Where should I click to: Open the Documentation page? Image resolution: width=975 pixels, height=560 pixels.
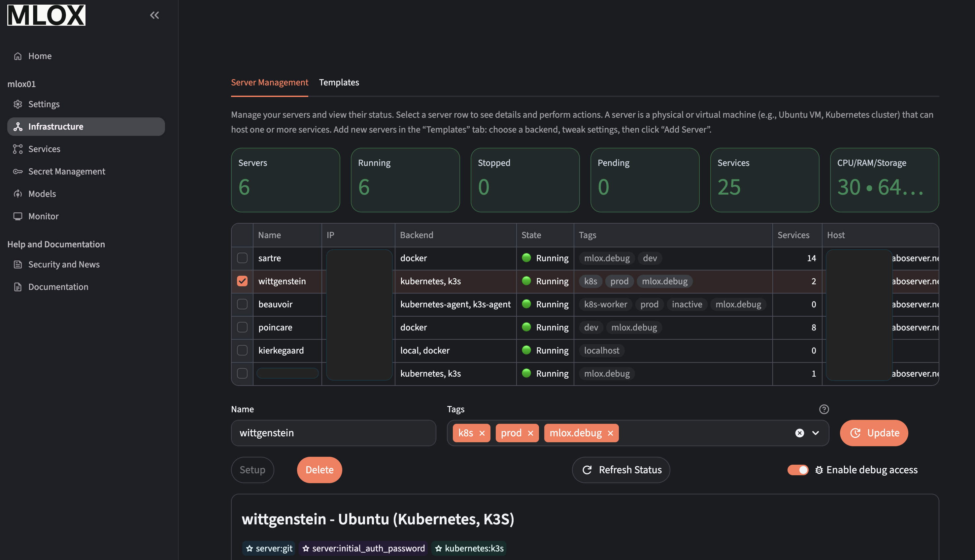tap(58, 287)
